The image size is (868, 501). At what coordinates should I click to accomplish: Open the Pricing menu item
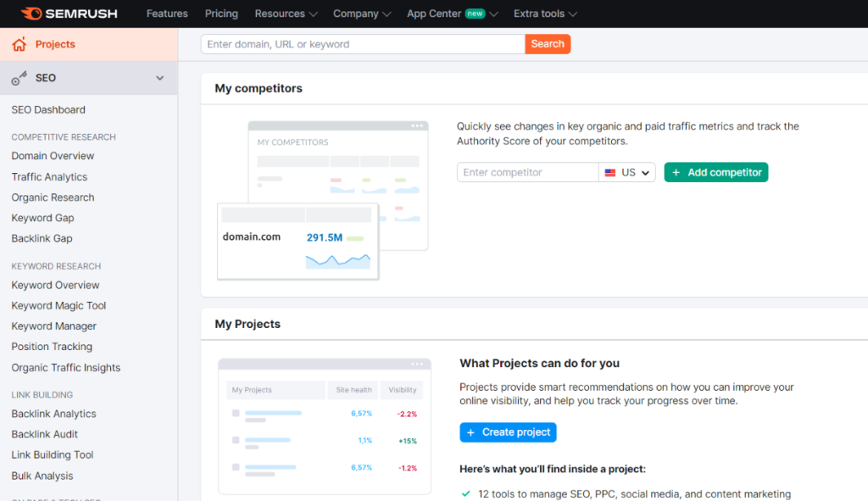tap(221, 14)
